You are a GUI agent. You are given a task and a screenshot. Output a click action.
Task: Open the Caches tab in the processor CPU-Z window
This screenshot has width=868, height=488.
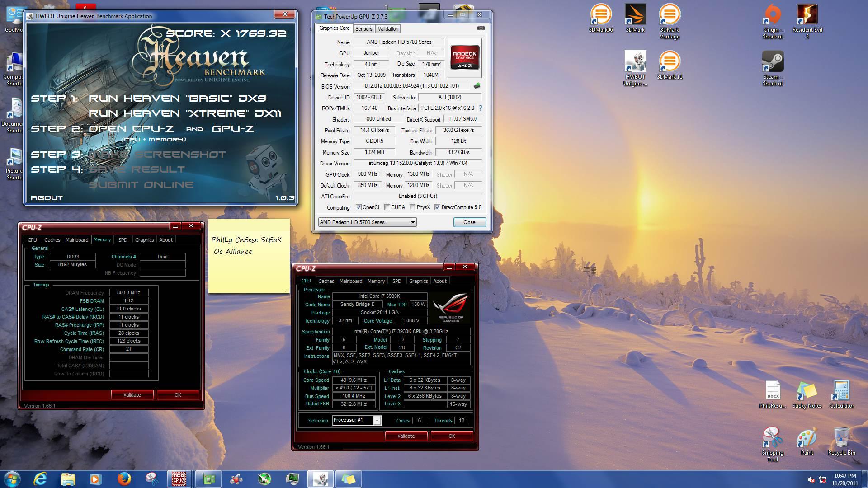click(x=326, y=281)
